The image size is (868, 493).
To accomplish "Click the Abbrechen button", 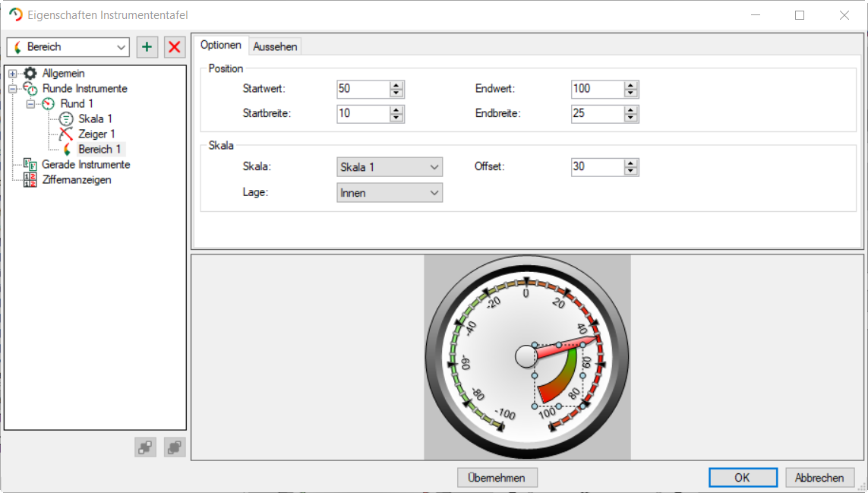I will [819, 478].
